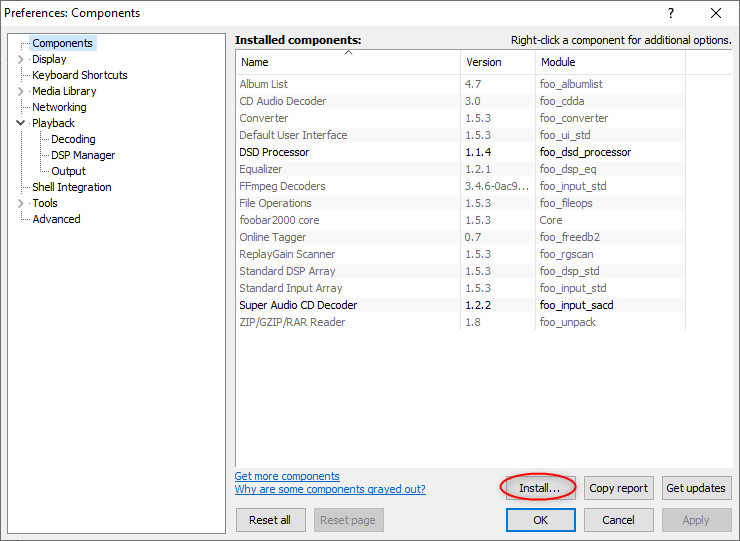
Task: Collapse the Playback tree node
Action: (20, 123)
